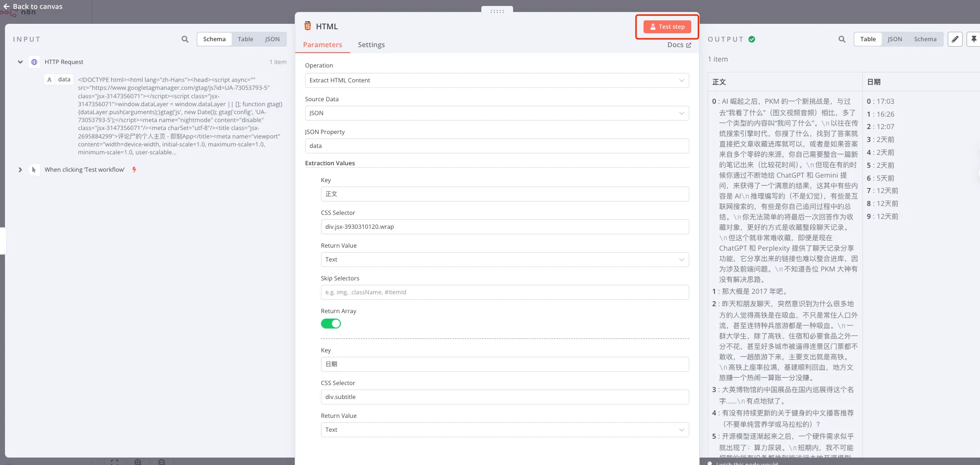The image size is (980, 465).
Task: Click the OUTPUT '1 item' count text
Action: coord(718,59)
